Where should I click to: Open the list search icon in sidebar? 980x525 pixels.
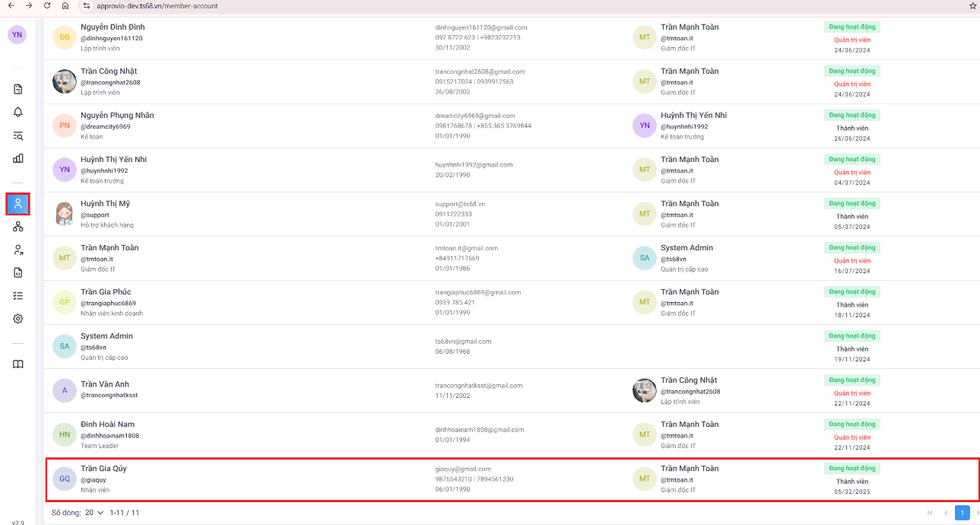[x=18, y=135]
